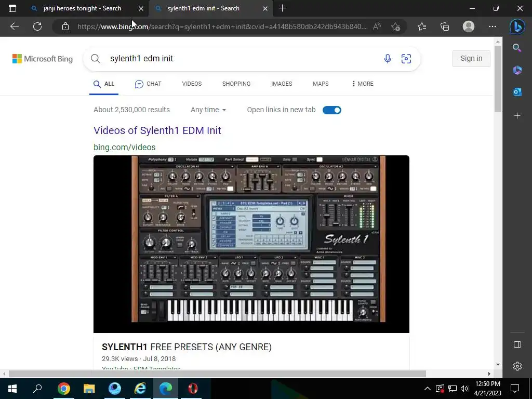This screenshot has height=399, width=532.
Task: Open File Explorer from taskbar
Action: tap(89, 389)
